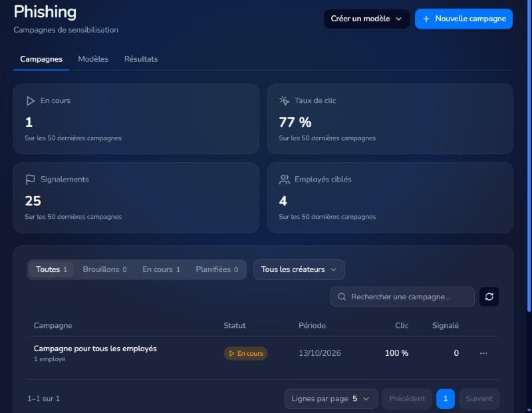Select page 1 in pagination
Viewport: 532px width, 413px height.
(x=445, y=399)
